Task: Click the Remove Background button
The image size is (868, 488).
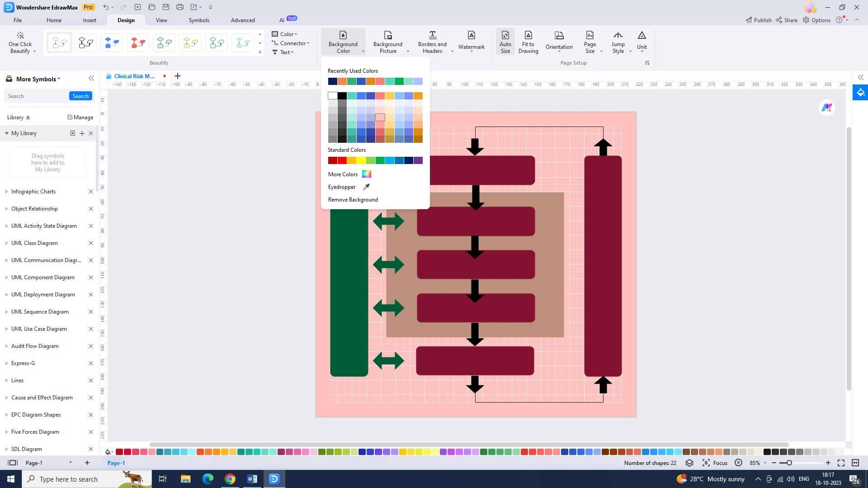Action: [x=353, y=199]
